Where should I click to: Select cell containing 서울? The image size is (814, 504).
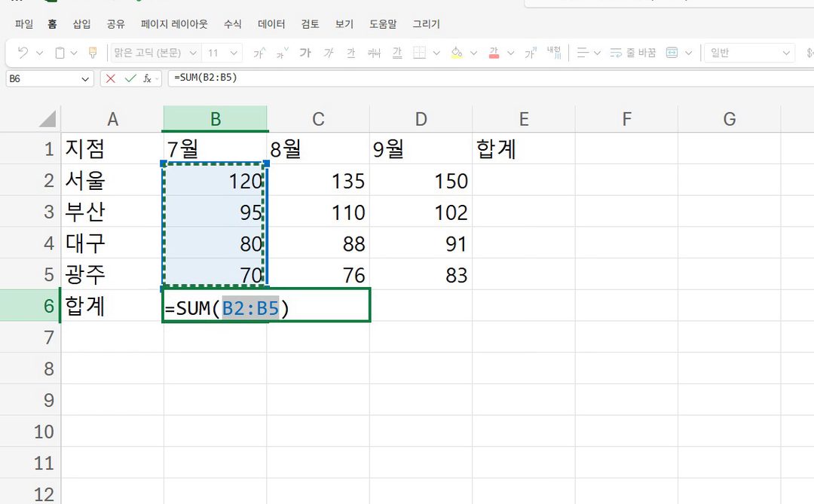[x=112, y=180]
